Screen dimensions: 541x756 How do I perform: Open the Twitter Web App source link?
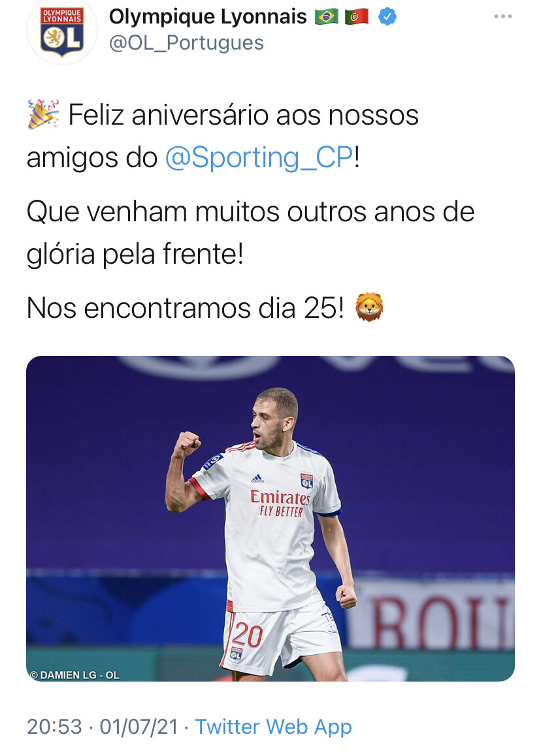click(x=274, y=727)
